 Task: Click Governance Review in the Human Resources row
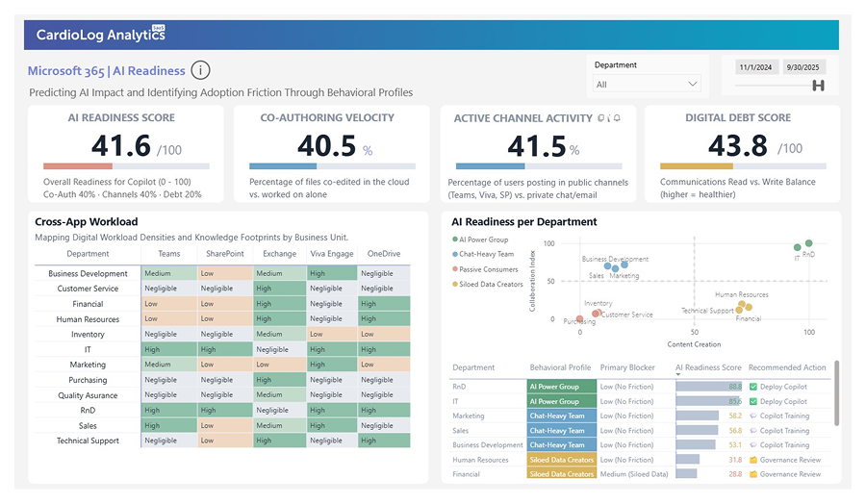pyautogui.click(x=790, y=460)
